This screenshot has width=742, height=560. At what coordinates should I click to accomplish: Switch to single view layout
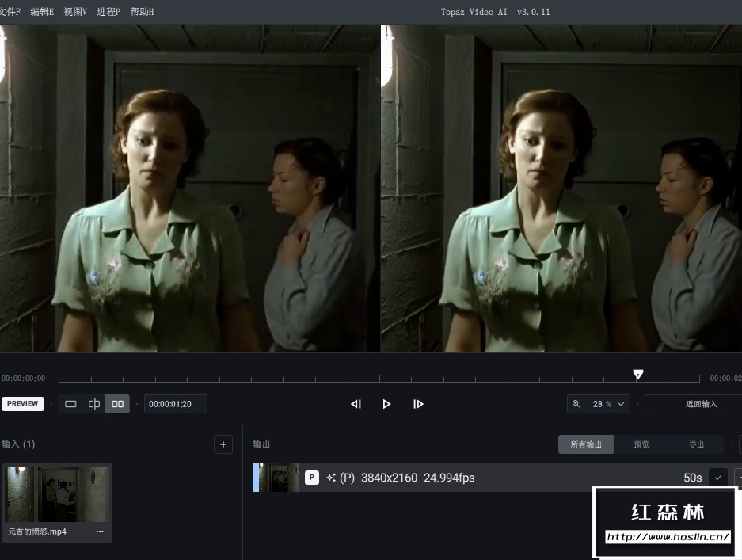tap(70, 404)
